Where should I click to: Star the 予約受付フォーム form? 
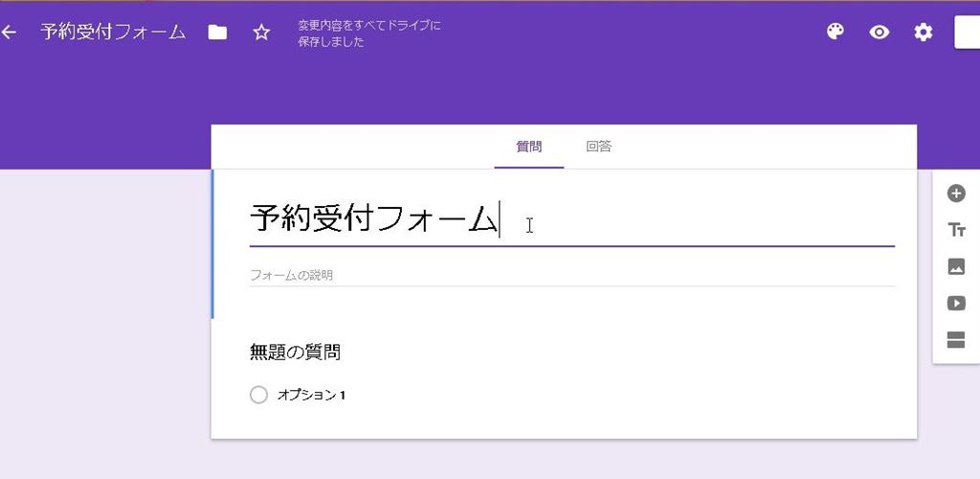261,33
